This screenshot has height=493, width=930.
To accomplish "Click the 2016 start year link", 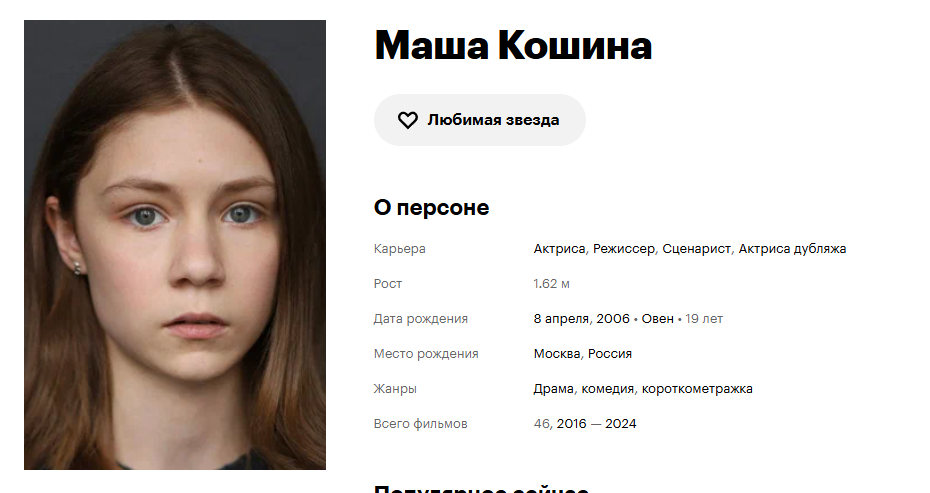I will tap(571, 424).
